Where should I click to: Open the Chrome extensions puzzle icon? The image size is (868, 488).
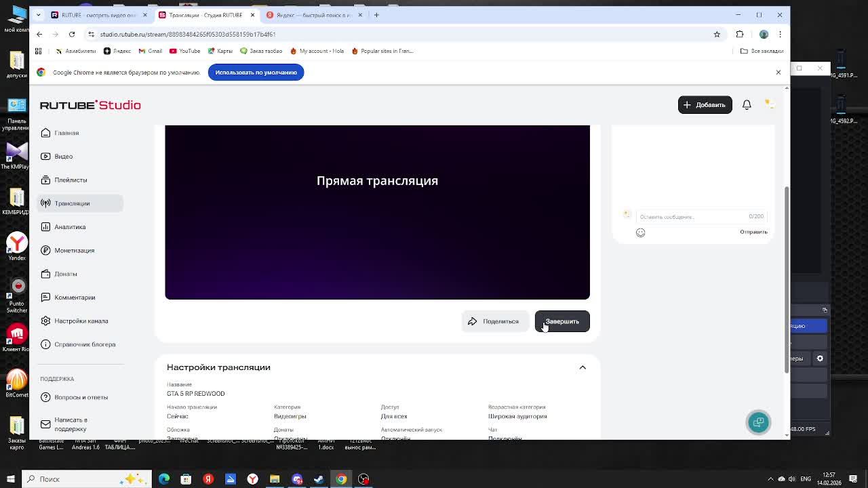click(740, 34)
